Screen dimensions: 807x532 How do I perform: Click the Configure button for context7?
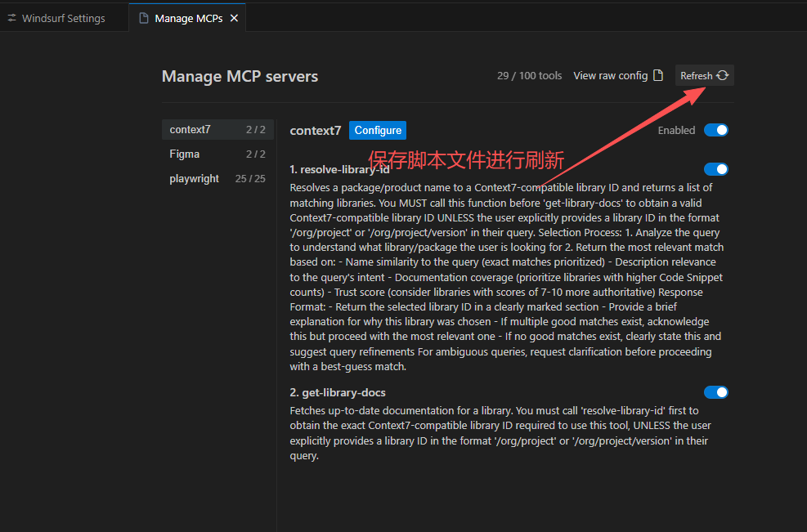tap(378, 130)
